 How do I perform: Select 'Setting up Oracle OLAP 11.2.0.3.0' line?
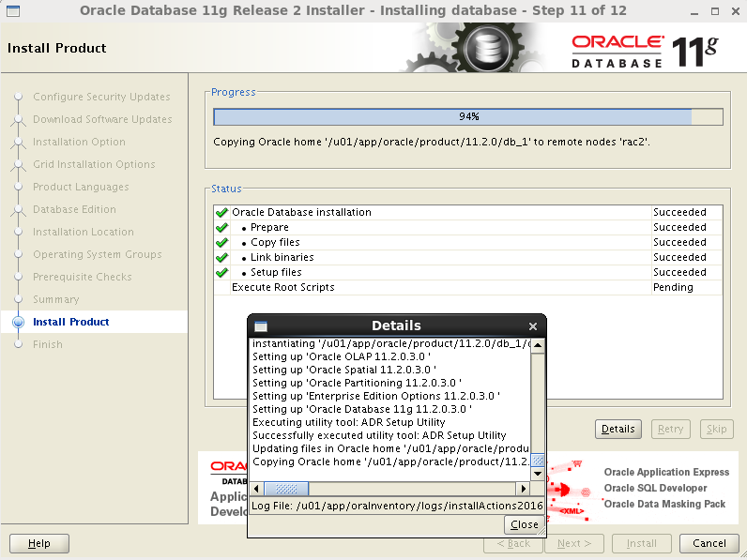coord(341,356)
